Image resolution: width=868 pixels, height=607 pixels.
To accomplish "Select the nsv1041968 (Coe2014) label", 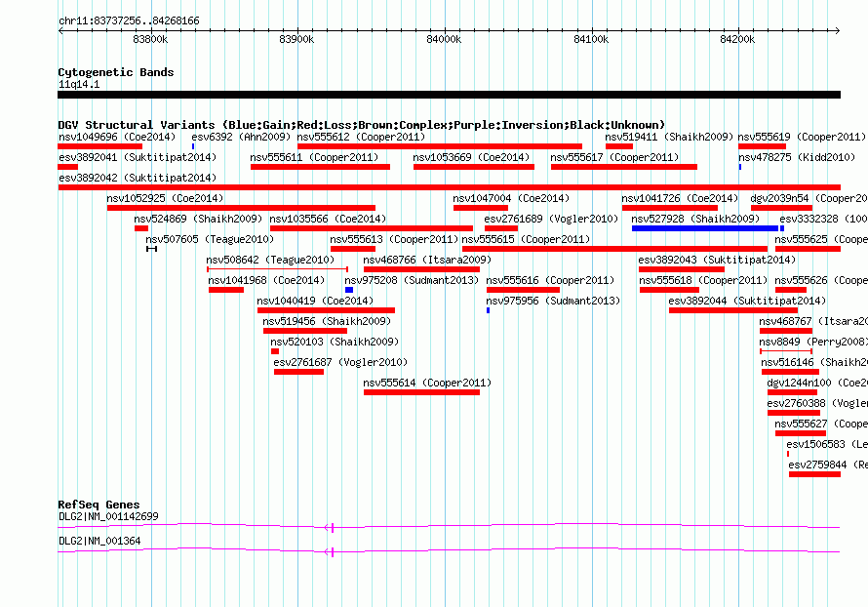I will (266, 280).
